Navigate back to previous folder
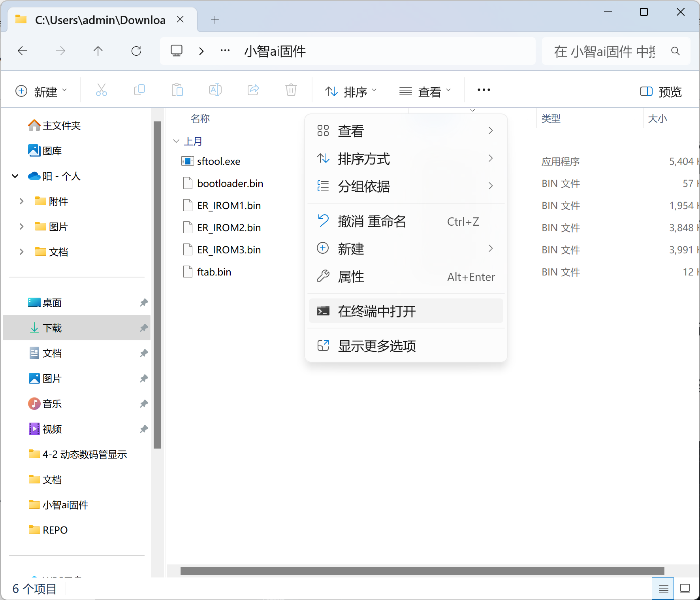Screen dimensions: 700x600 point(23,51)
